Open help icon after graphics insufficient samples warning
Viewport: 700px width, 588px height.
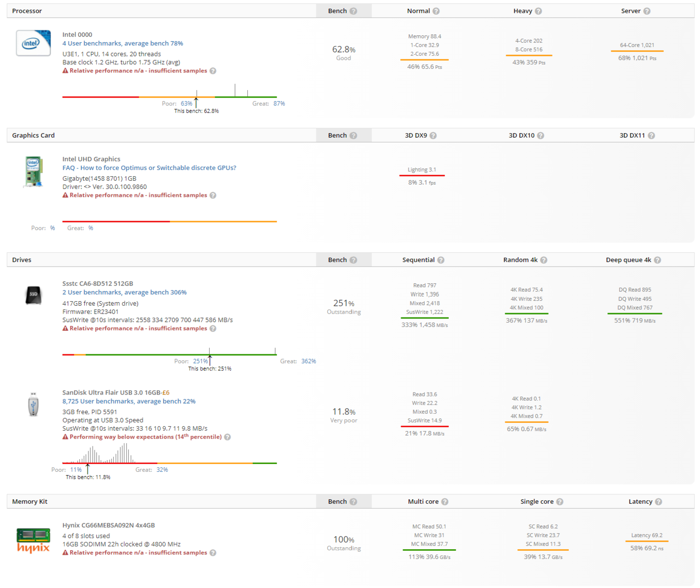pos(213,196)
